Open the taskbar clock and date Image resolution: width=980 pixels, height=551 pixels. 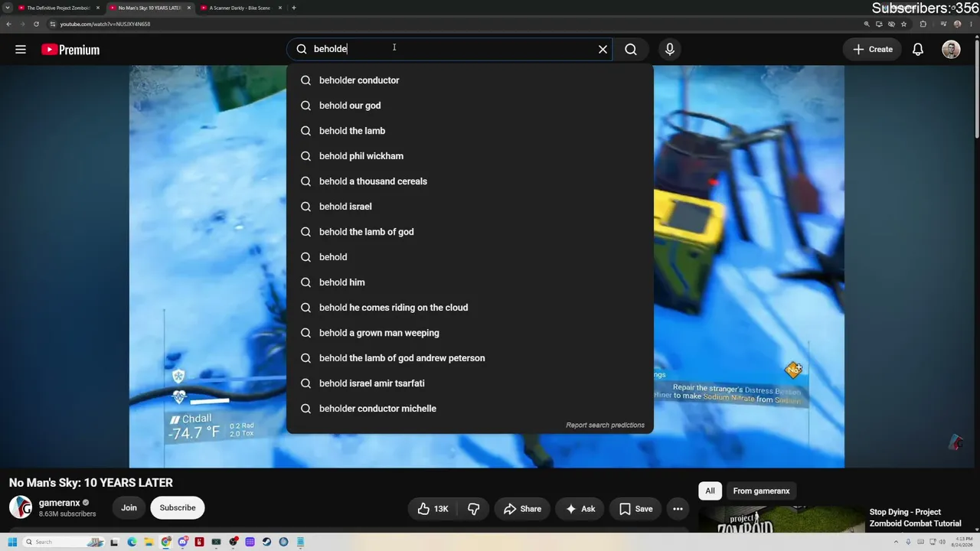click(x=962, y=542)
